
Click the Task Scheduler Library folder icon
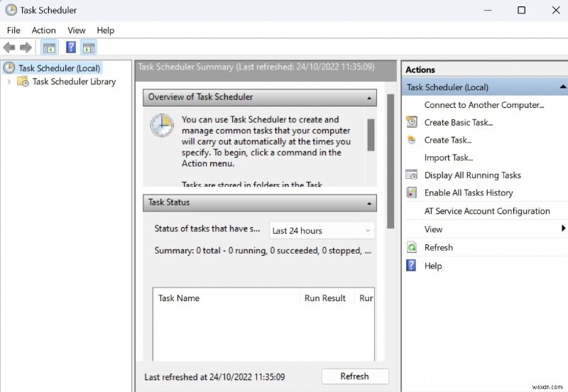coord(23,82)
